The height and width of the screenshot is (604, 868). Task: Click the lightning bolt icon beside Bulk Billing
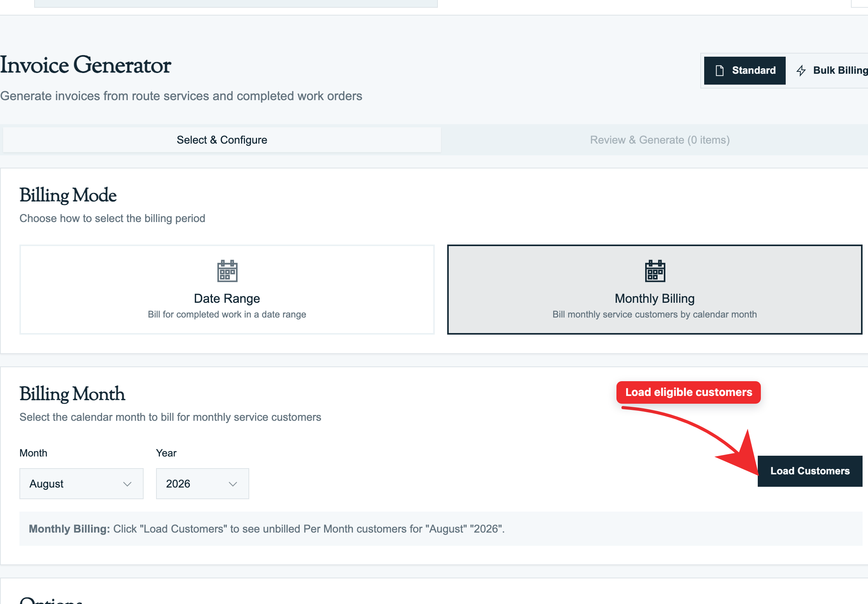(801, 70)
